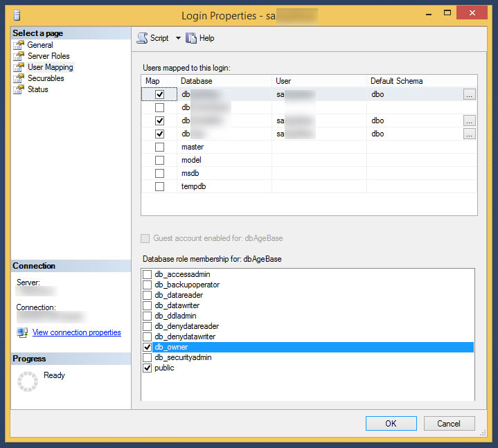Open the Status page
Screen dimensions: 498x448
tap(38, 89)
